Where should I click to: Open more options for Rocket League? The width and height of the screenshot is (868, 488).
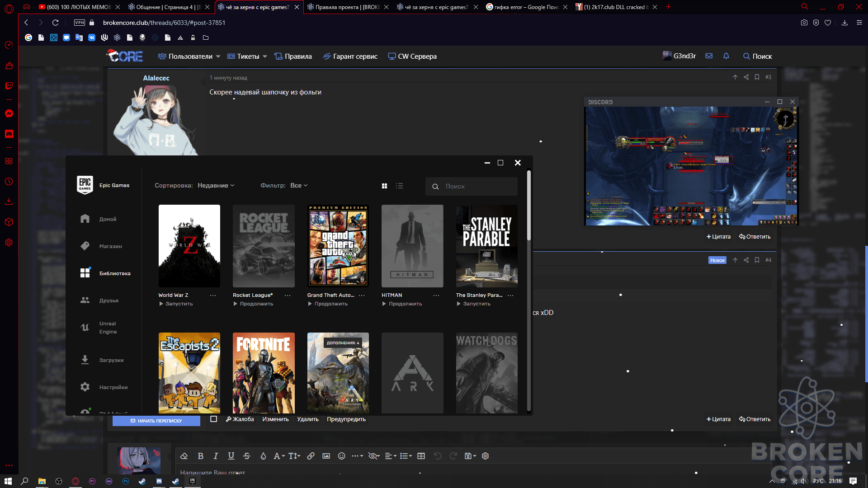(288, 296)
